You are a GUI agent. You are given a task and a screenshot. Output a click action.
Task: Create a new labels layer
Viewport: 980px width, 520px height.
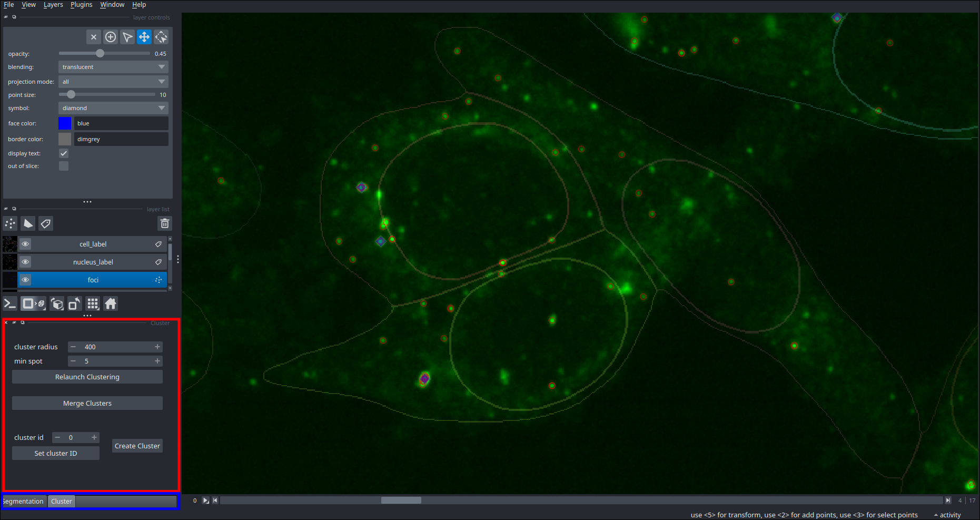[46, 223]
